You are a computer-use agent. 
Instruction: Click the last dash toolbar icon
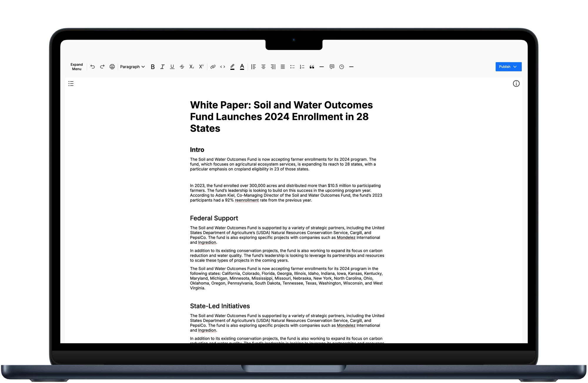[x=351, y=67]
